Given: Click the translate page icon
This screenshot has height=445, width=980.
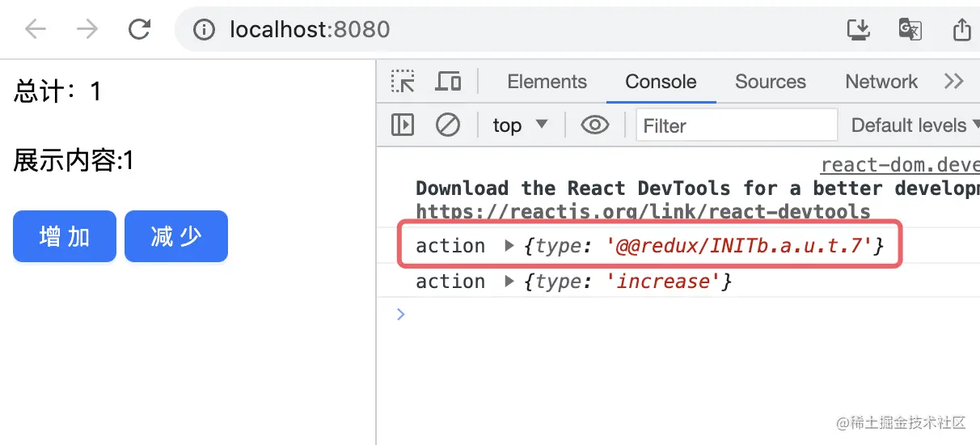Looking at the screenshot, I should coord(910,30).
